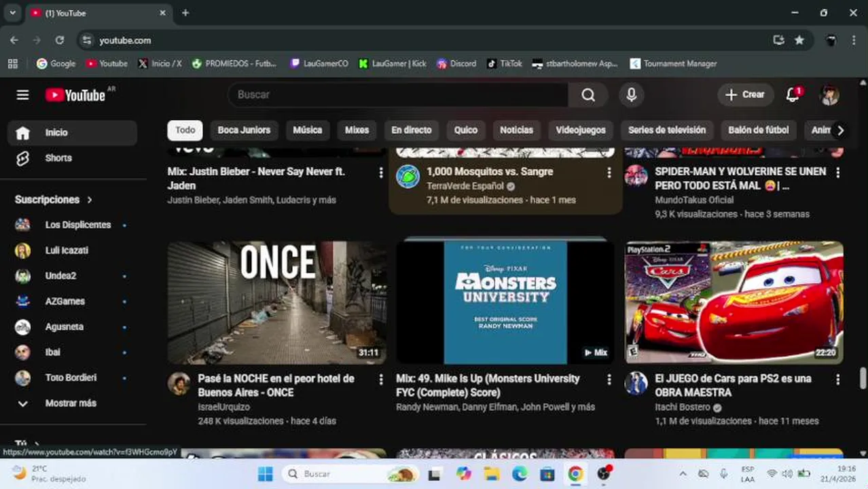Open LauGamer | Kick bookmark

[393, 64]
